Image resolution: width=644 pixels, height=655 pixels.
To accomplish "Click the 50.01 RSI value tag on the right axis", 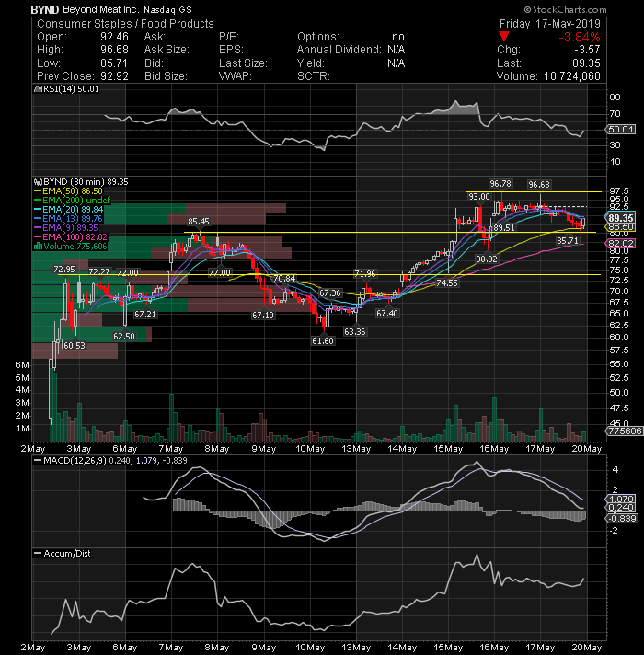I will [x=621, y=130].
